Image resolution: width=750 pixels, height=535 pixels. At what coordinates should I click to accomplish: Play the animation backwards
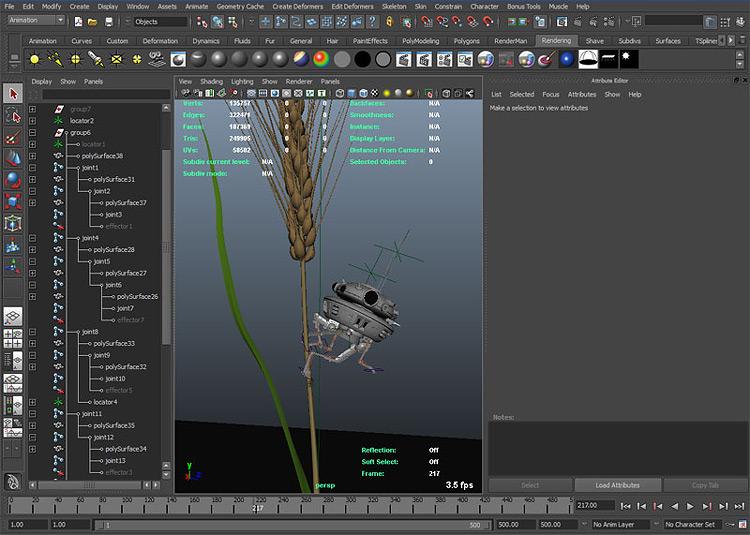tap(674, 506)
